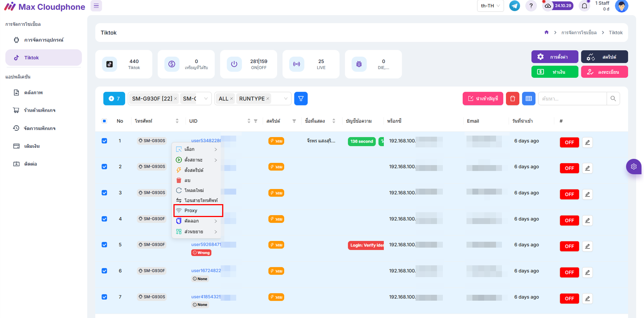Uncheck row 5 checkbox
This screenshot has width=644, height=318.
[x=104, y=245]
